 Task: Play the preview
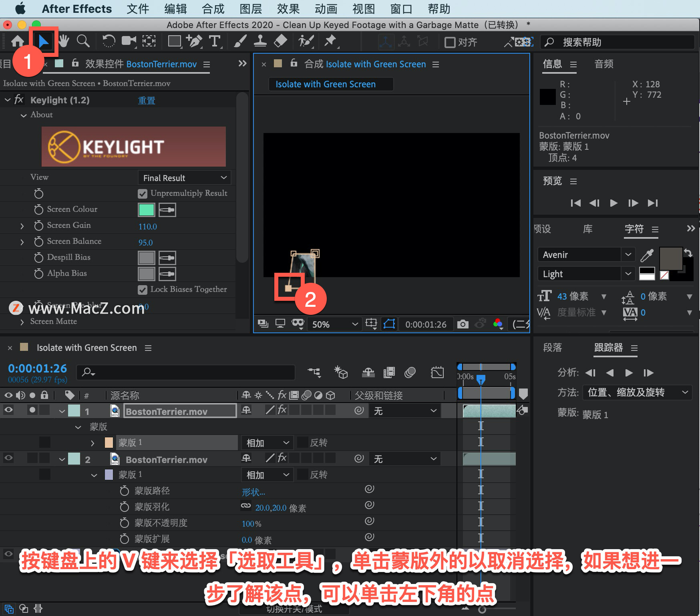(614, 203)
